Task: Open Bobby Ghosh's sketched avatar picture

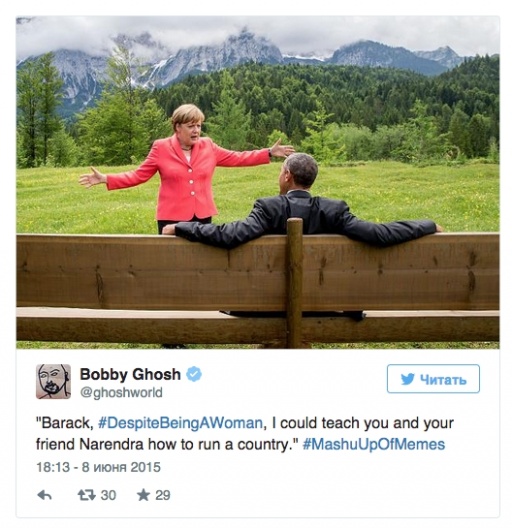Action: coord(53,381)
